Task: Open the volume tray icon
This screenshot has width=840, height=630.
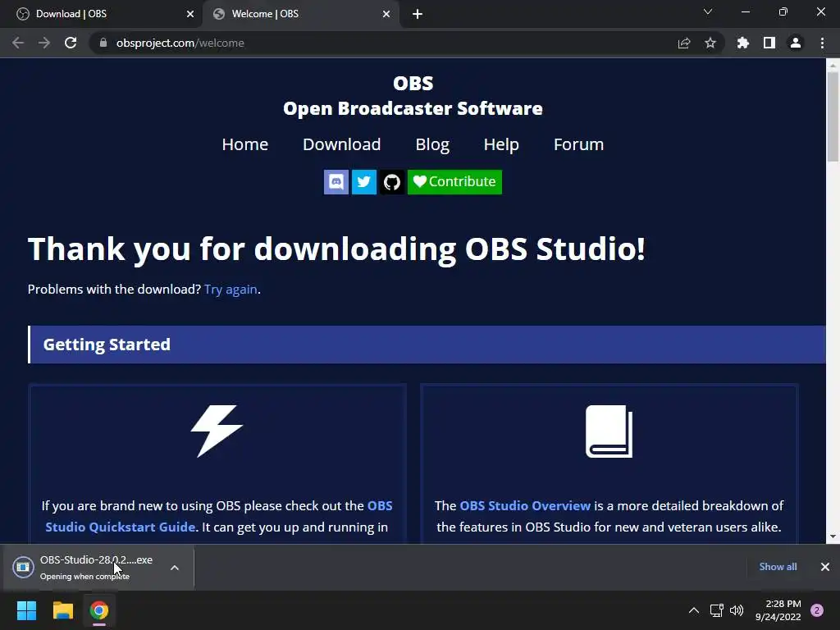Action: [x=737, y=610]
